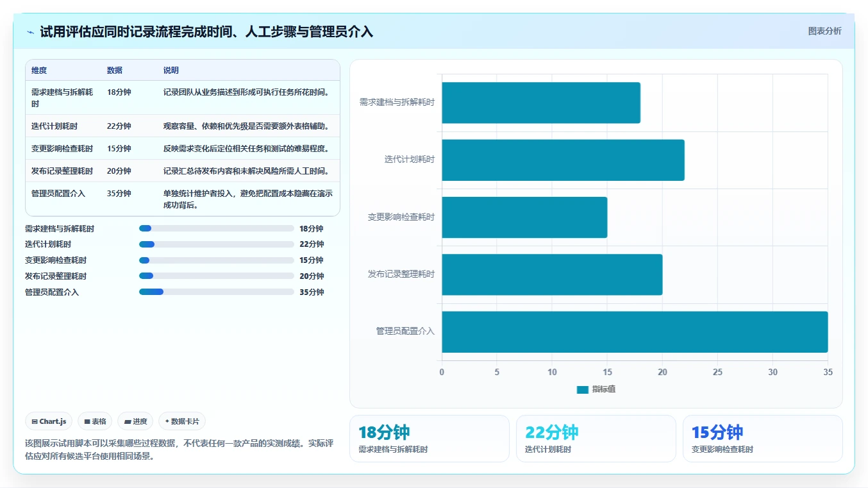868x488 pixels.
Task: Click the description starting 记录团队从业务描述
Action: 247,92
